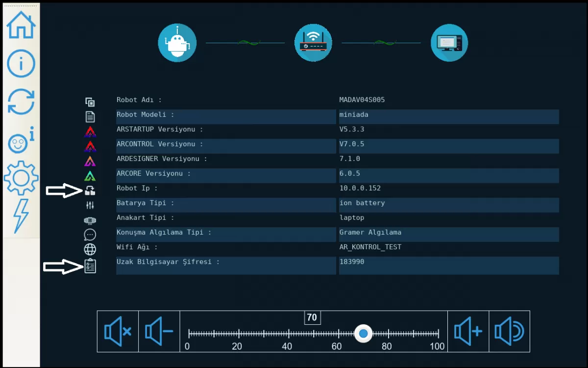Viewport: 588px width, 368px height.
Task: Open settings gear in sidebar
Action: point(21,178)
